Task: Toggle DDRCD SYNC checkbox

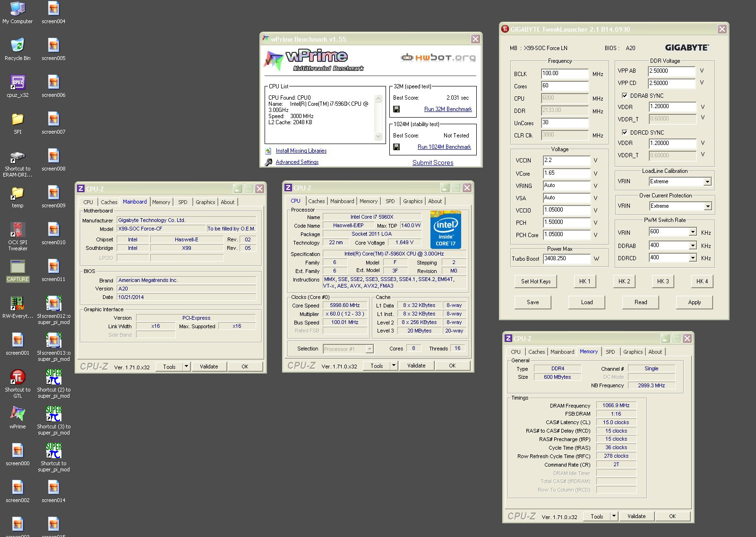Action: click(625, 132)
